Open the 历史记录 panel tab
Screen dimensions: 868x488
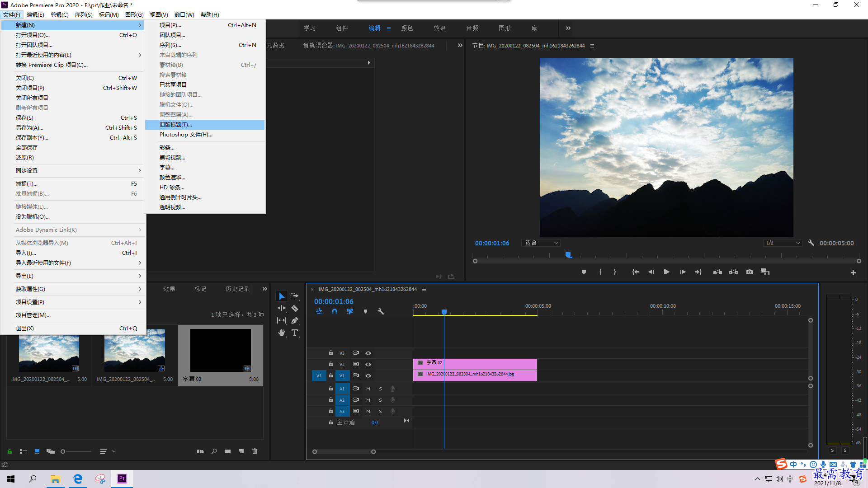click(237, 289)
